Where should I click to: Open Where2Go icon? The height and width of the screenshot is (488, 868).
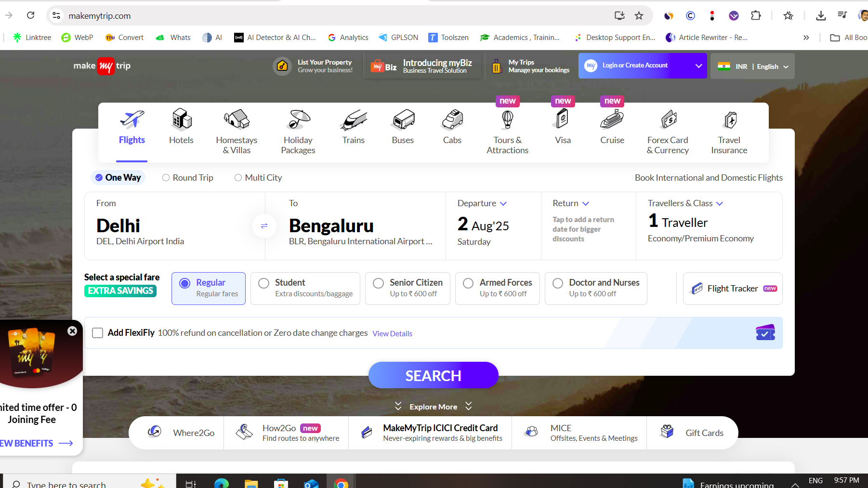[155, 432]
